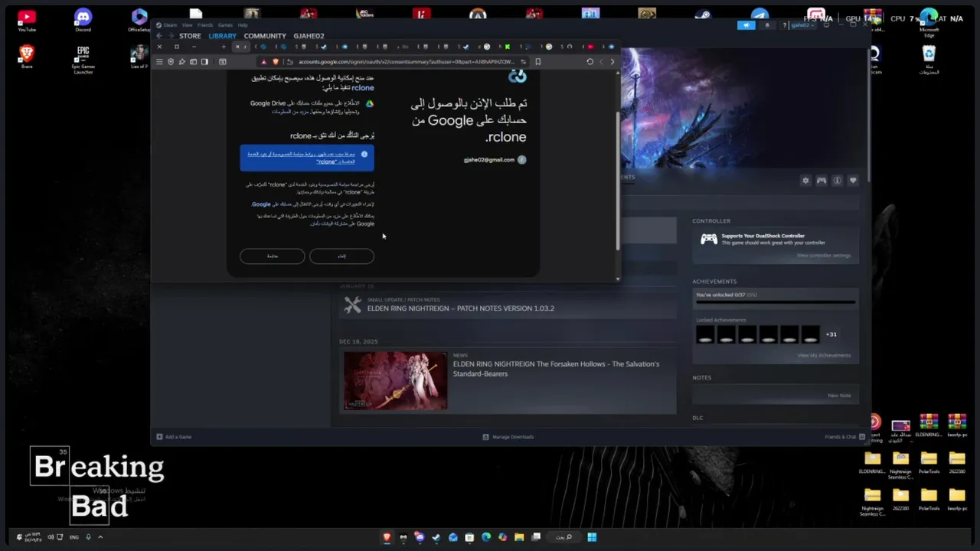
Task: Open The Forsaken Hollows news headline
Action: tap(556, 369)
